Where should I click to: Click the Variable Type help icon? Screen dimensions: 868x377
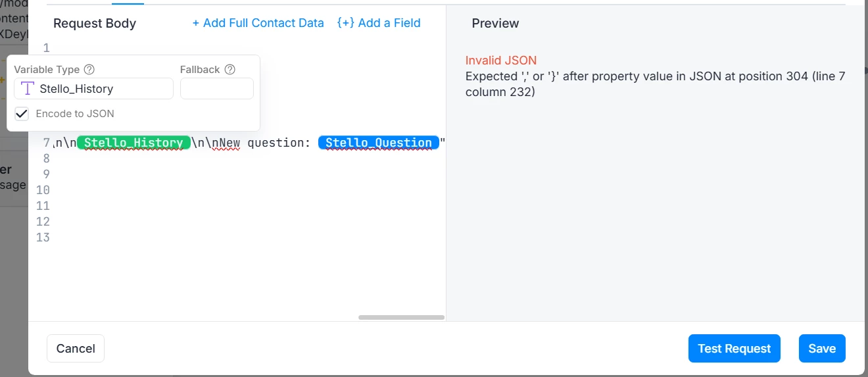[x=89, y=70]
